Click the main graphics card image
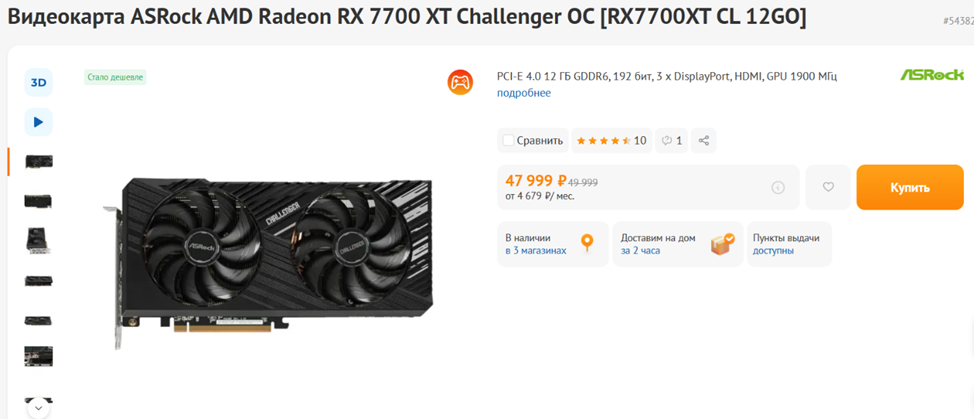 [x=268, y=264]
